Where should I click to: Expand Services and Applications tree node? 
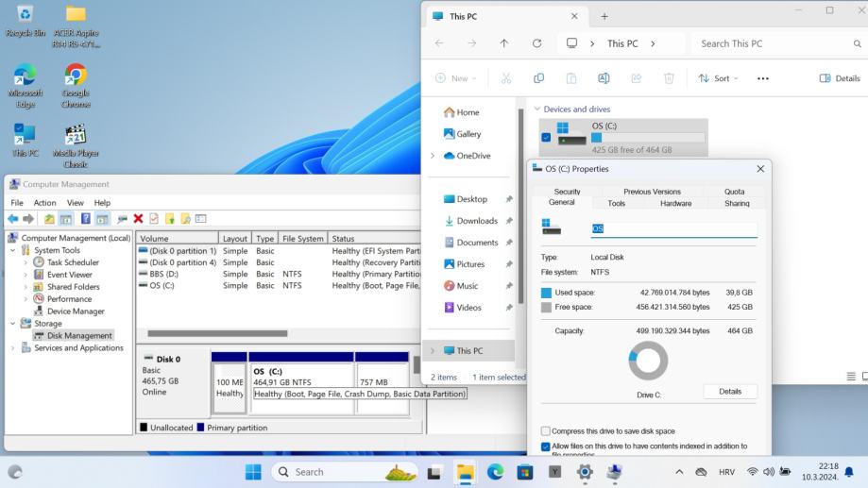[x=14, y=347]
